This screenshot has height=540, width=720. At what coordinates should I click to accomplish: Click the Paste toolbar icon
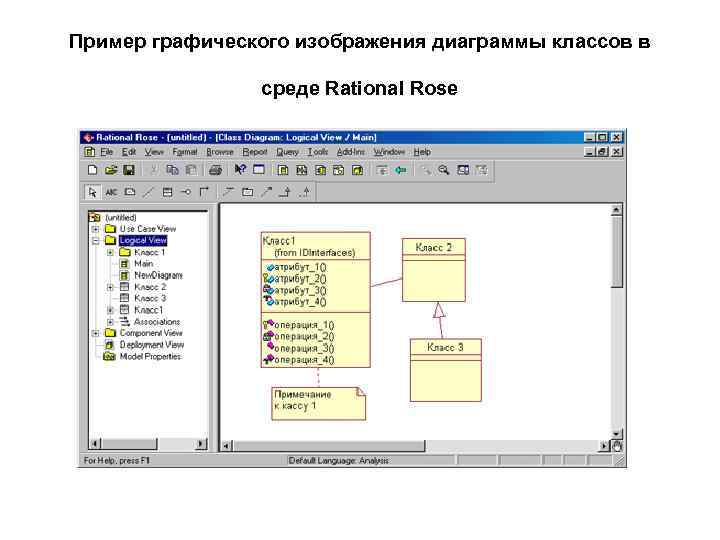[x=191, y=170]
